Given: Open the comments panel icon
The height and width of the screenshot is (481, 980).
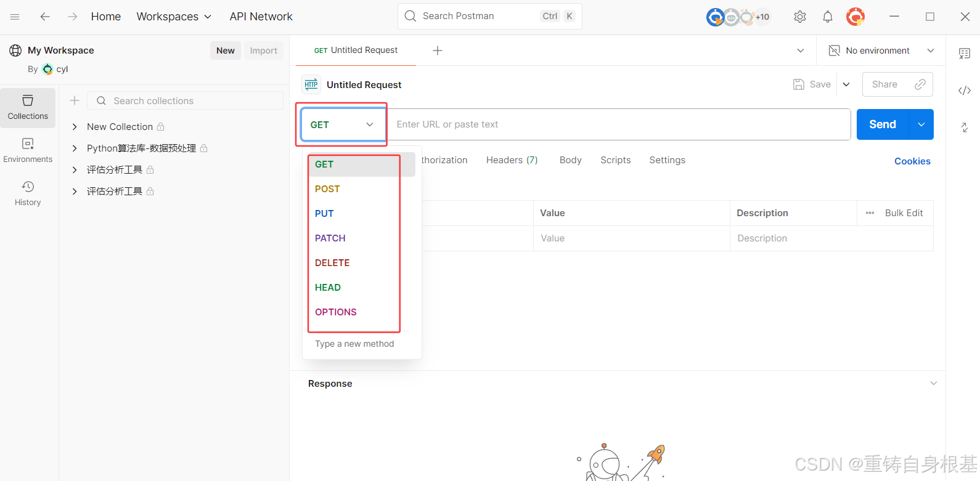Looking at the screenshot, I should (x=965, y=54).
